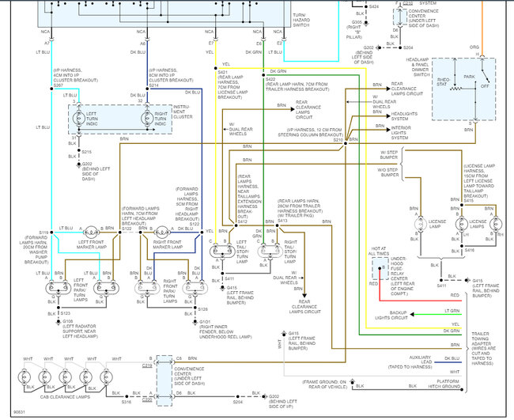Click the S214 splice label

coord(153,85)
